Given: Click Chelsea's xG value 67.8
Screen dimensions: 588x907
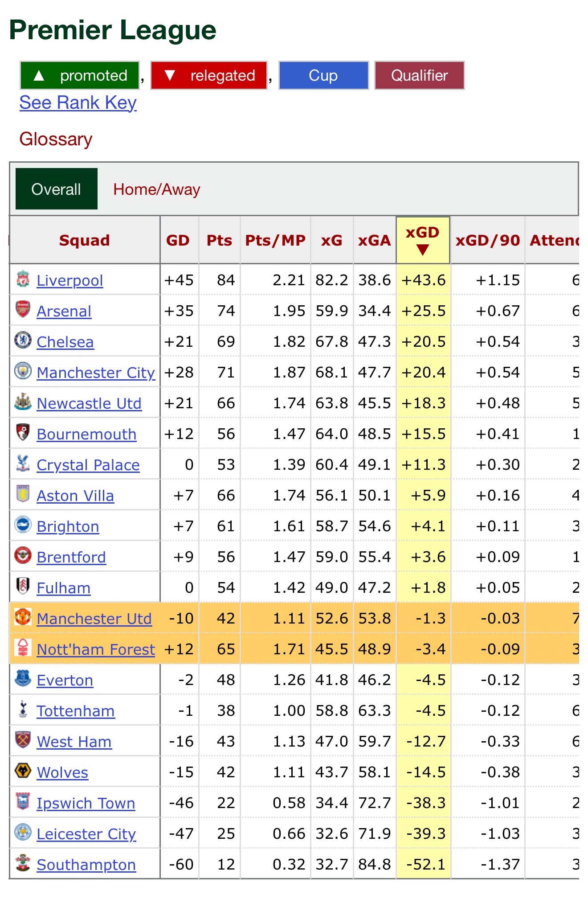Looking at the screenshot, I should (332, 341).
